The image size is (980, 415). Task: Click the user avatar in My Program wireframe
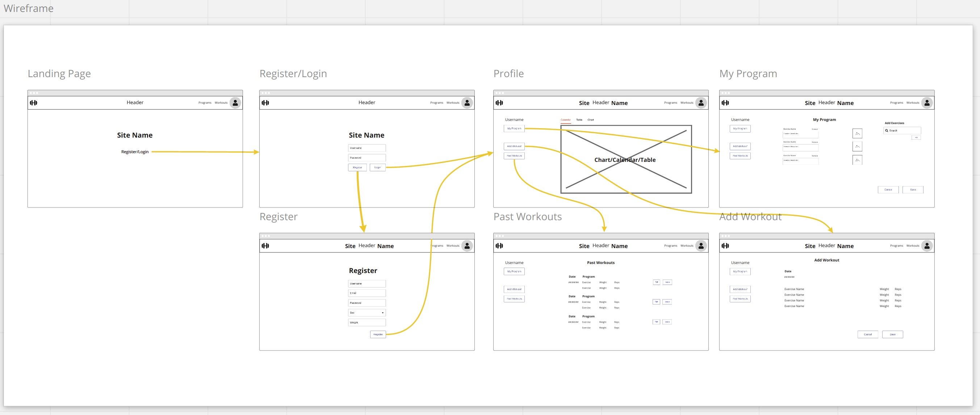(927, 103)
